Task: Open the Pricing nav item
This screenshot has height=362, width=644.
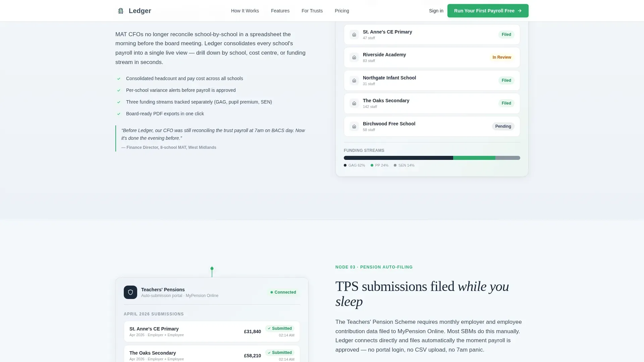Action: click(342, 11)
